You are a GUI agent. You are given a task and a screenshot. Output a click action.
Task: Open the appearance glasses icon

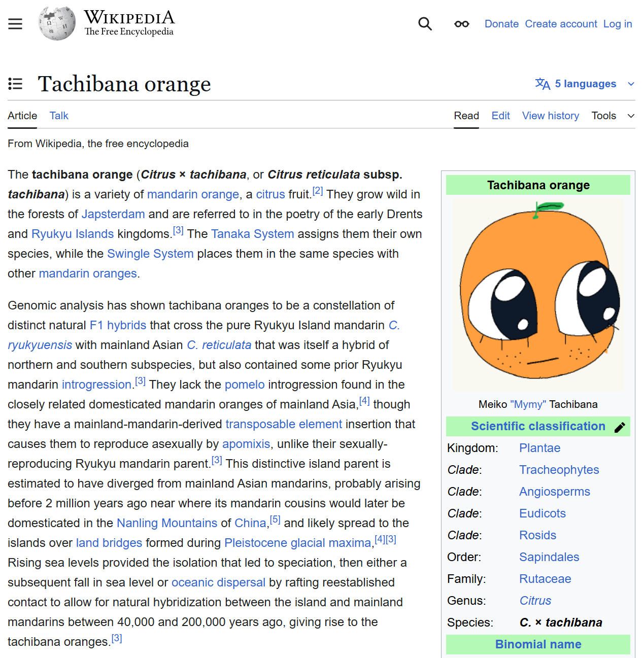click(x=461, y=24)
